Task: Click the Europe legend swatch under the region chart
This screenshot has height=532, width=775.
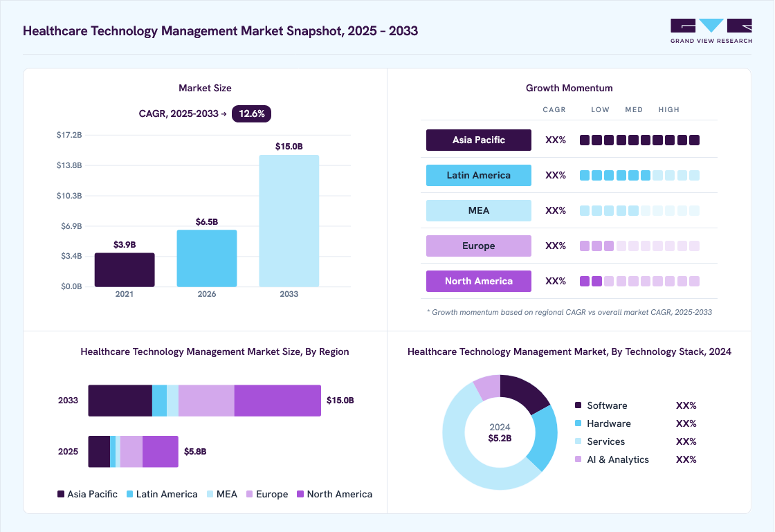Action: click(x=250, y=494)
